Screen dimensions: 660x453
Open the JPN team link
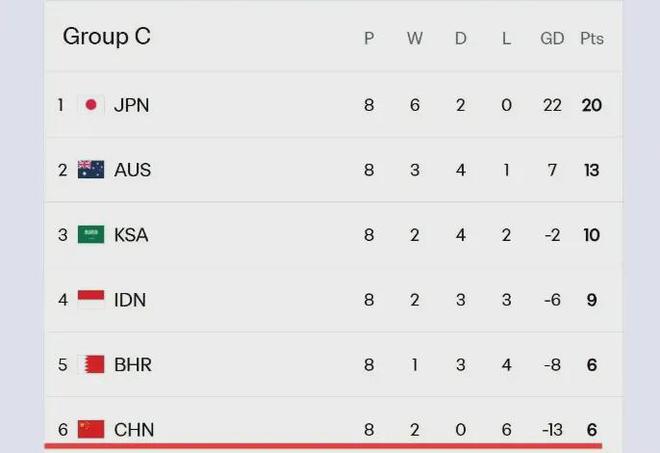pyautogui.click(x=131, y=105)
